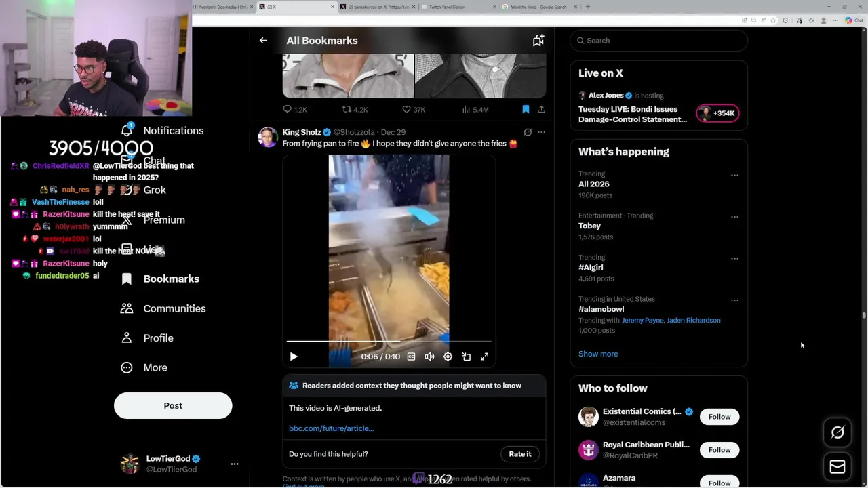Open more options on King Sholz post
This screenshot has height=488, width=868.
click(x=541, y=132)
